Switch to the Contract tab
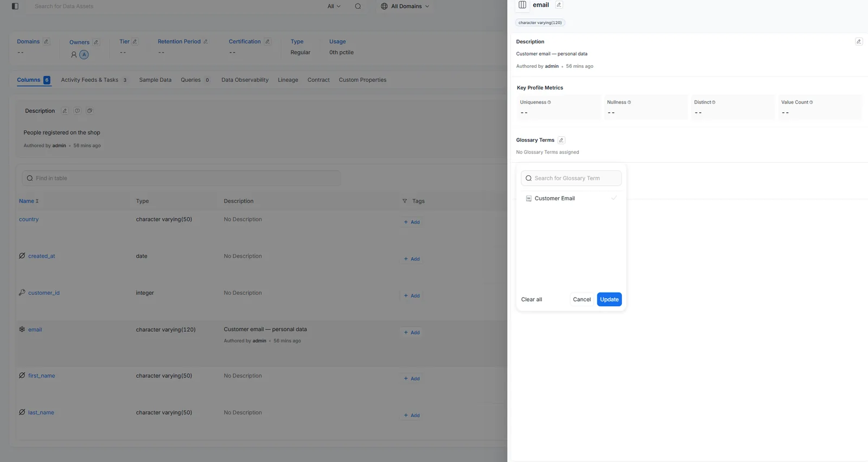Image resolution: width=868 pixels, height=462 pixels. tap(318, 80)
